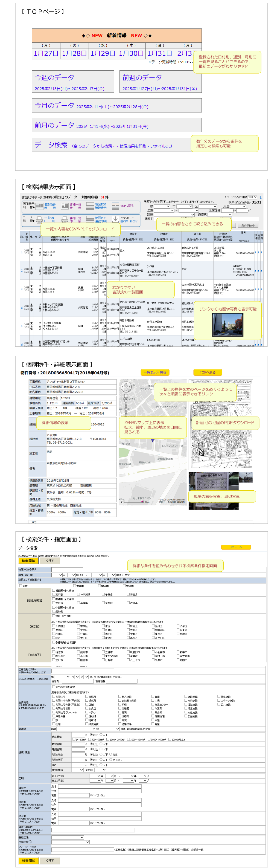Open the 用途地域 dropdown
The image size is (280, 868).
(70, 842)
